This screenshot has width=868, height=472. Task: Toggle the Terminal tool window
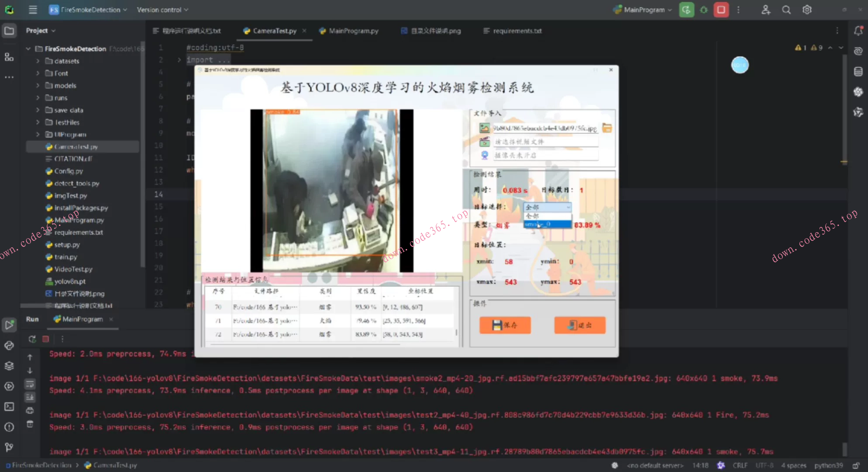point(9,406)
